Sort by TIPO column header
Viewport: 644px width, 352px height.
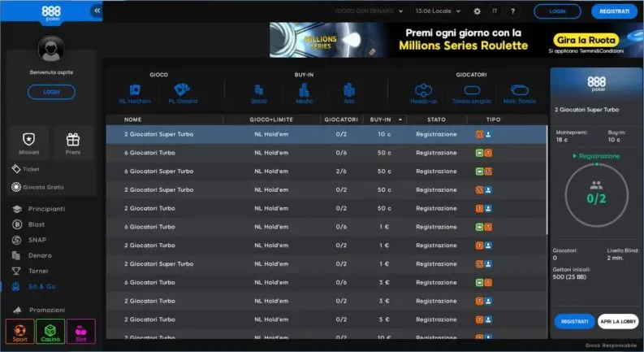[x=493, y=120]
